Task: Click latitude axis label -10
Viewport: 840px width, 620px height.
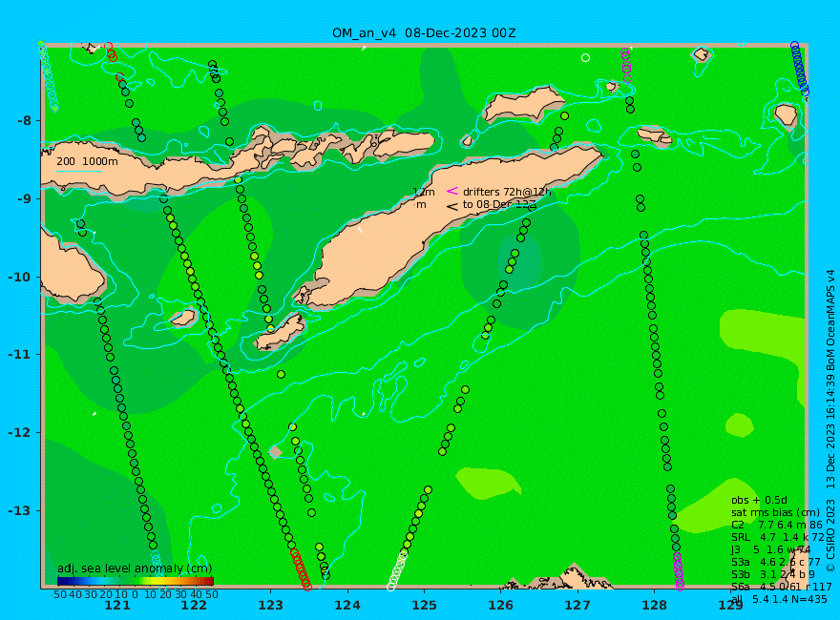Action: pyautogui.click(x=20, y=277)
